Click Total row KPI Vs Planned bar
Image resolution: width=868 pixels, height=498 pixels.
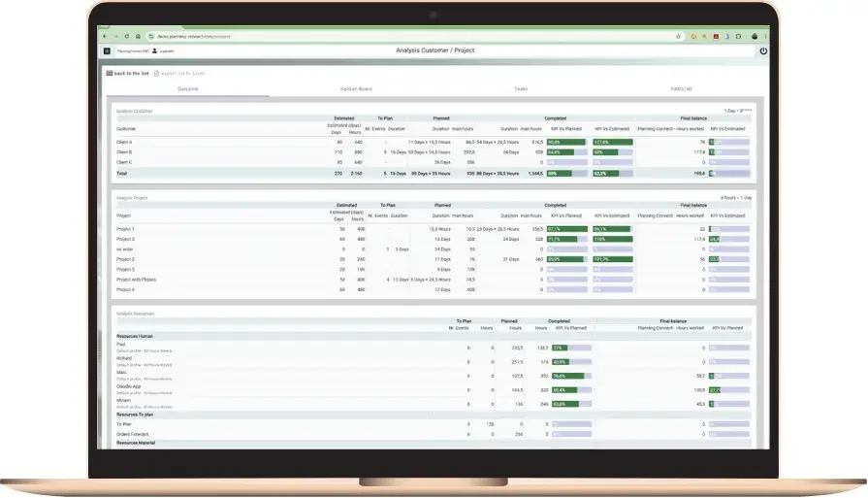point(566,174)
